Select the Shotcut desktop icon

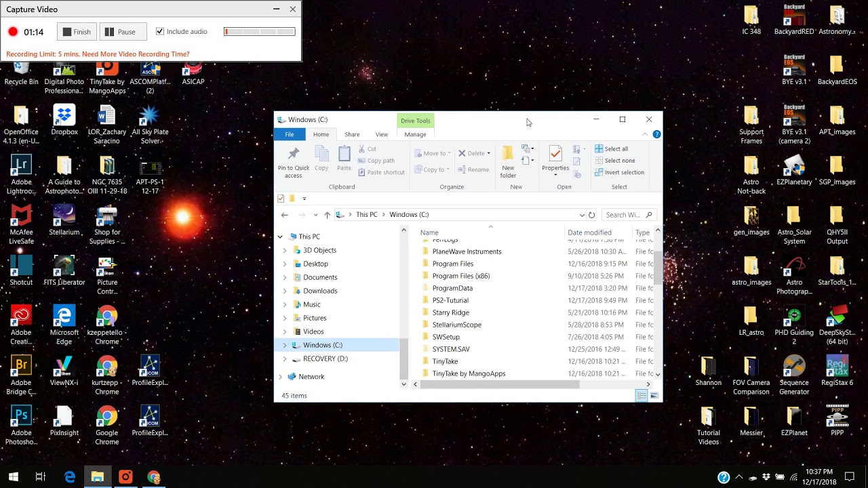(21, 270)
